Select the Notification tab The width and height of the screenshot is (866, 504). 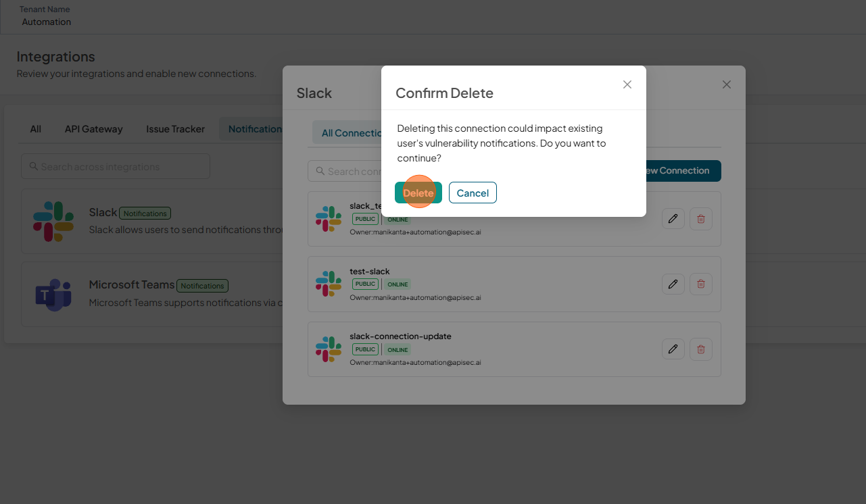pos(251,129)
